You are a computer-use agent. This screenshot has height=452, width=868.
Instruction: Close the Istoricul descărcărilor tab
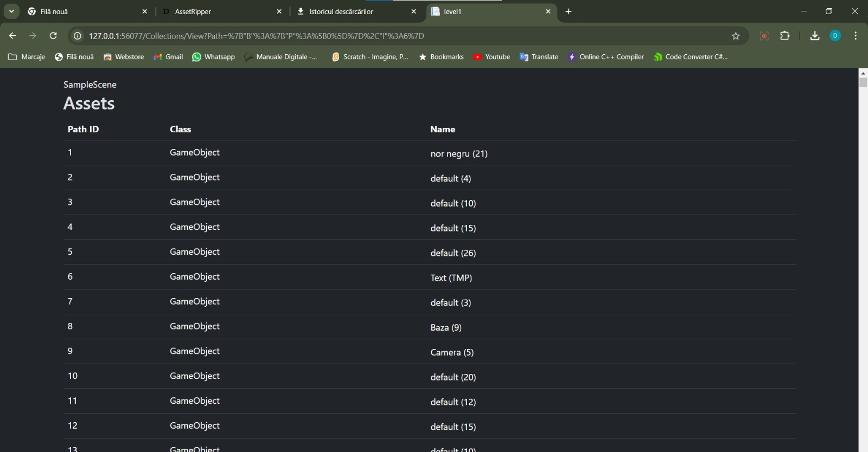[x=413, y=11]
